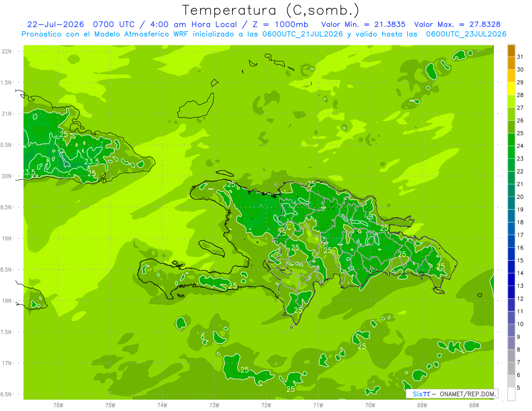The width and height of the screenshot is (532, 411).
Task: Click the '12' value on the color scale
Action: (520, 298)
